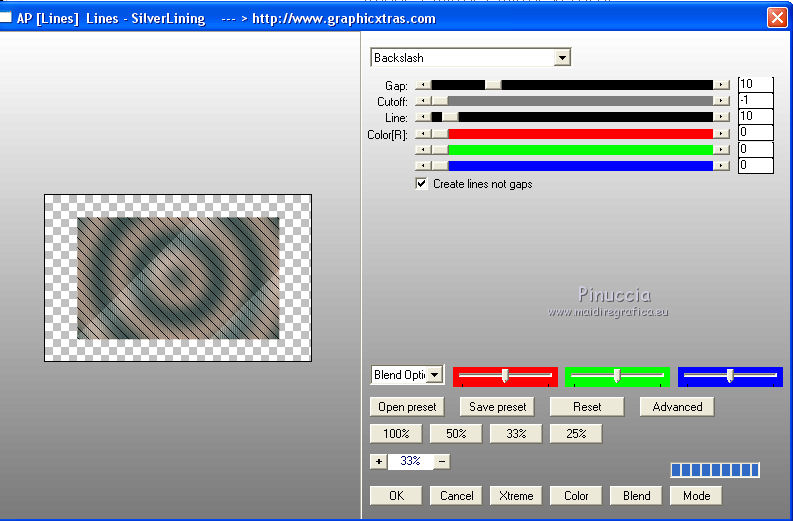The height and width of the screenshot is (521, 793).
Task: Click left arrow of red Color slider
Action: 423,134
